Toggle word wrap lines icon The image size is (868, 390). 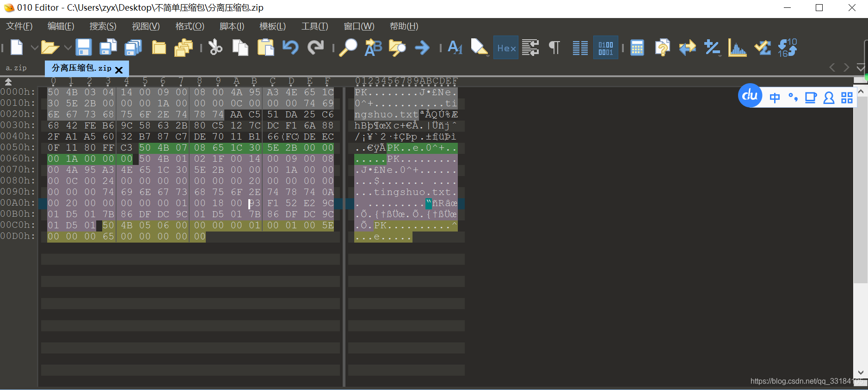pos(530,48)
